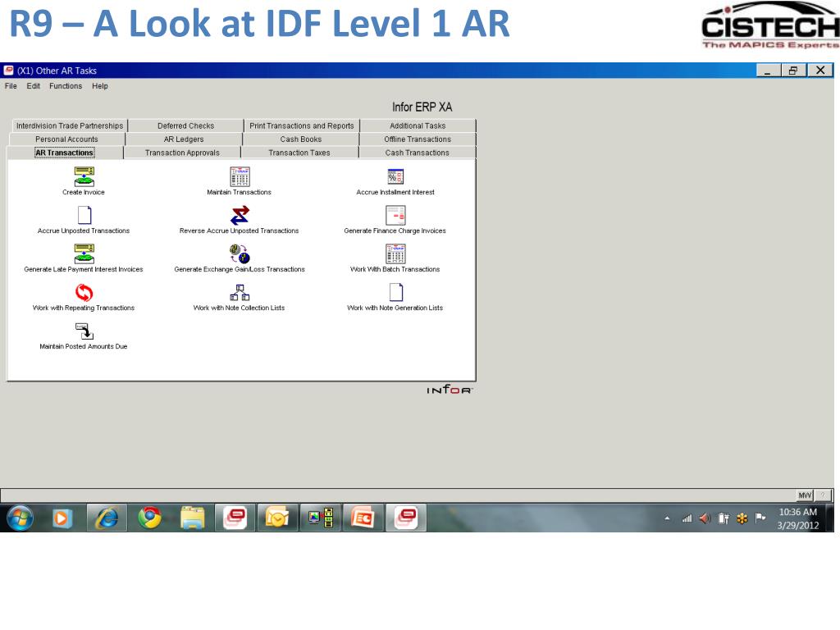Open Accrue Unposted Transactions icon
840x630 pixels.
[84, 216]
